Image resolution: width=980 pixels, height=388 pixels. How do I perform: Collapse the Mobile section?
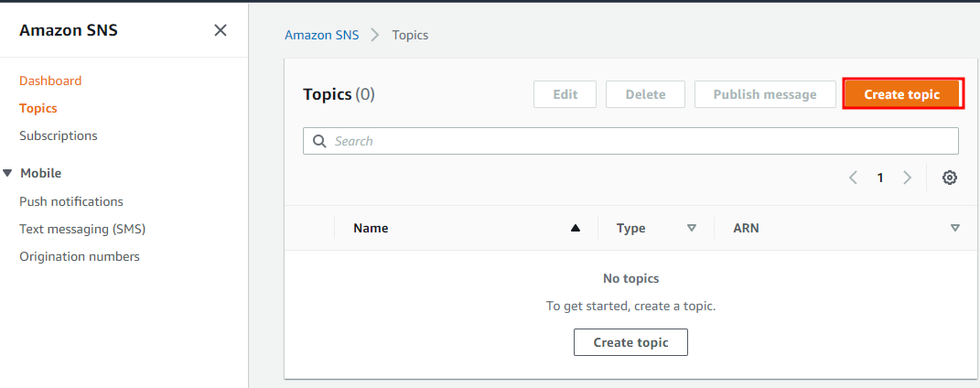7,173
